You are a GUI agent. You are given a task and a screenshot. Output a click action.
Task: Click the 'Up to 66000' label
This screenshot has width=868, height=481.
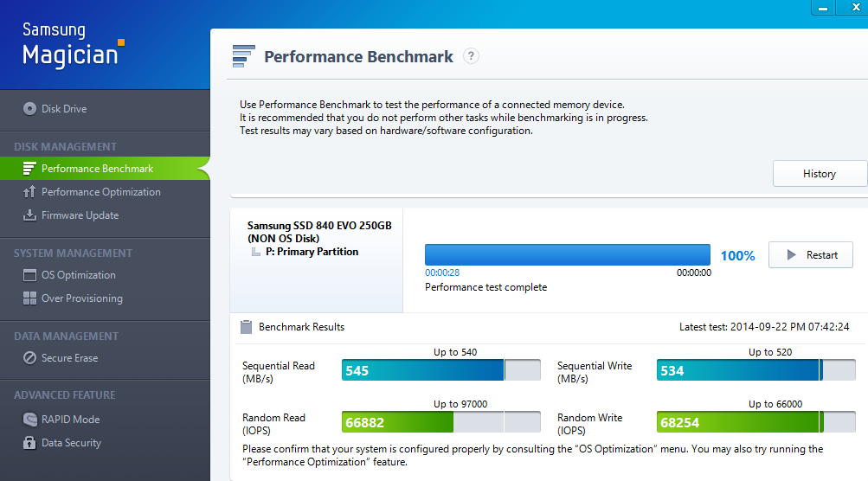click(775, 404)
